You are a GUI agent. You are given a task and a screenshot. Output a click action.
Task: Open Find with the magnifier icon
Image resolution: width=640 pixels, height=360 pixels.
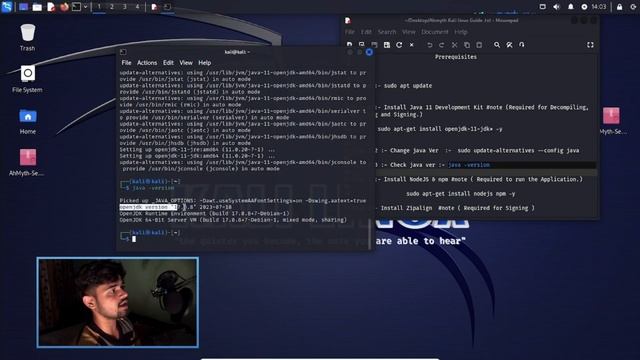tap(497, 45)
